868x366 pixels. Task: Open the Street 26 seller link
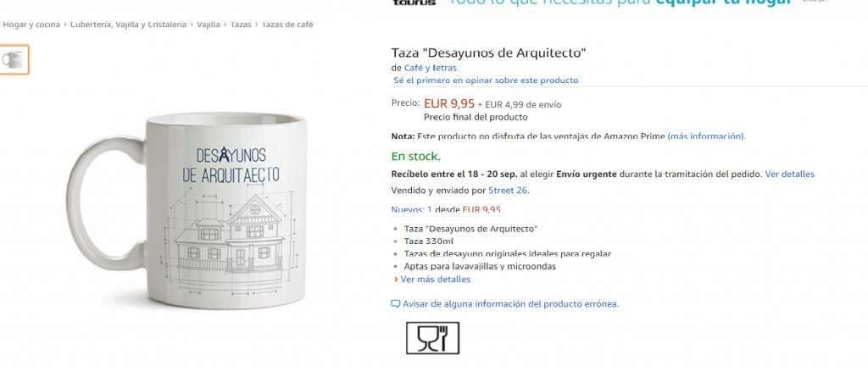pyautogui.click(x=509, y=191)
